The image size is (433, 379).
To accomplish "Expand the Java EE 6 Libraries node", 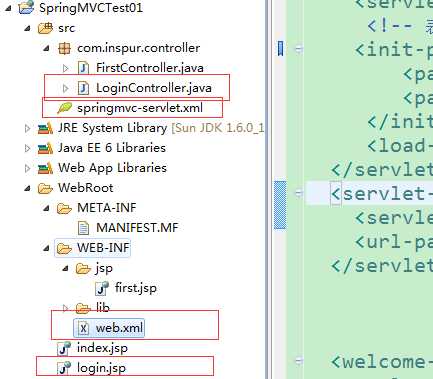I will [x=28, y=148].
